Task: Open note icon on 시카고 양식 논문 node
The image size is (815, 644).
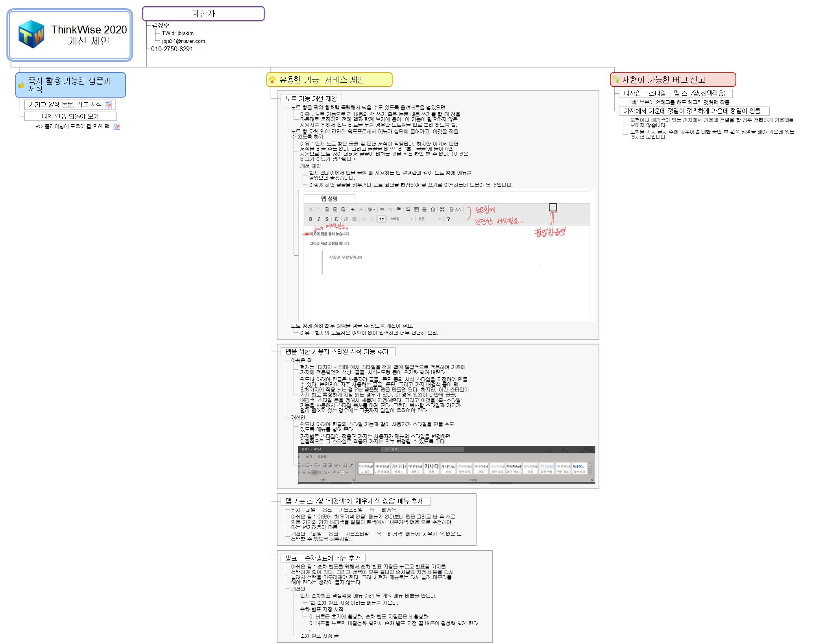Action: pyautogui.click(x=109, y=105)
